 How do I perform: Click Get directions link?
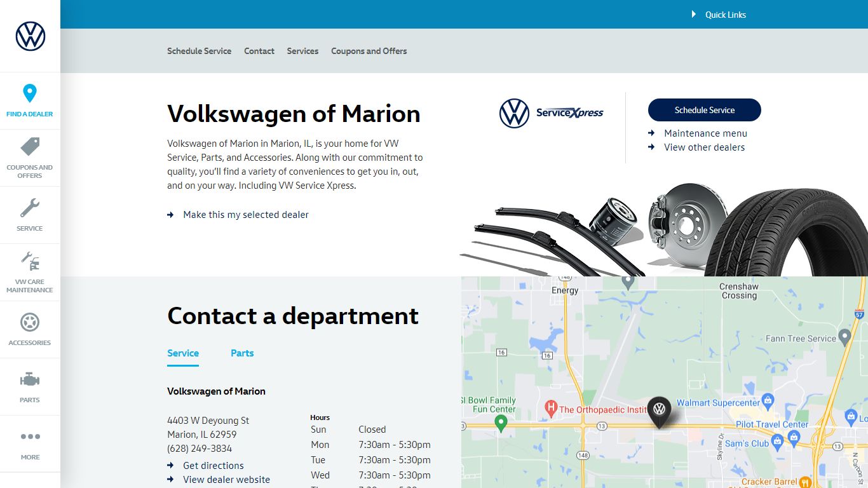(x=214, y=466)
